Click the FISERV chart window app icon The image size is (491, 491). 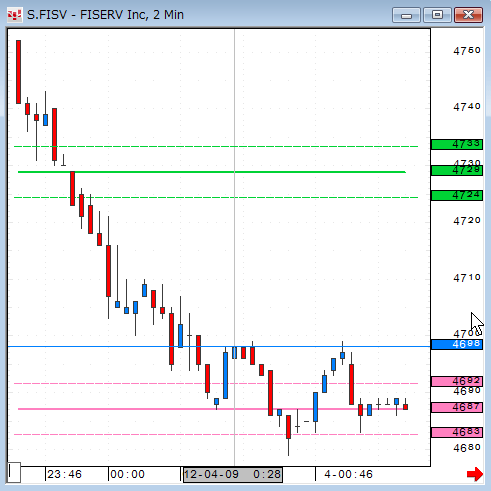(15, 15)
